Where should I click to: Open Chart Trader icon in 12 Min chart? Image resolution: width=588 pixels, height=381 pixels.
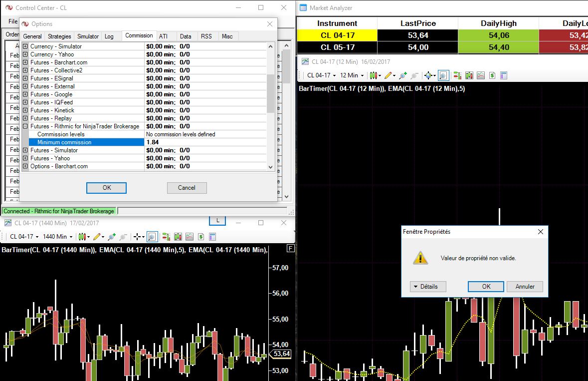point(457,75)
